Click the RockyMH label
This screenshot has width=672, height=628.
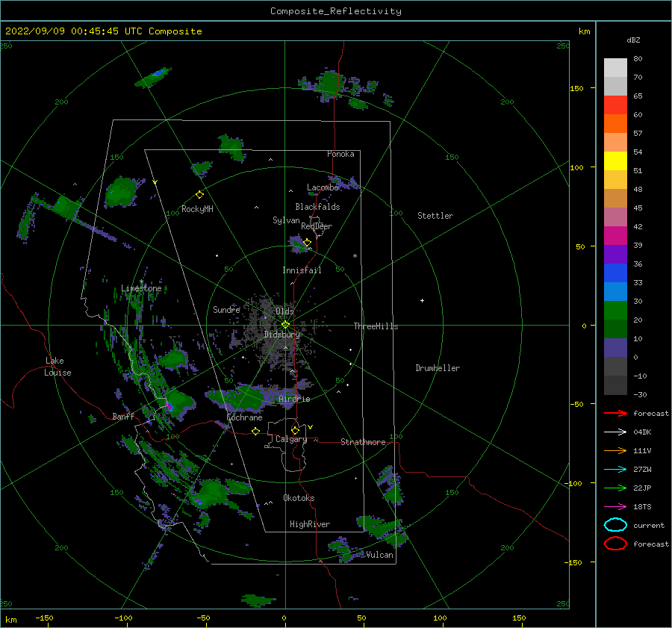coord(197,209)
